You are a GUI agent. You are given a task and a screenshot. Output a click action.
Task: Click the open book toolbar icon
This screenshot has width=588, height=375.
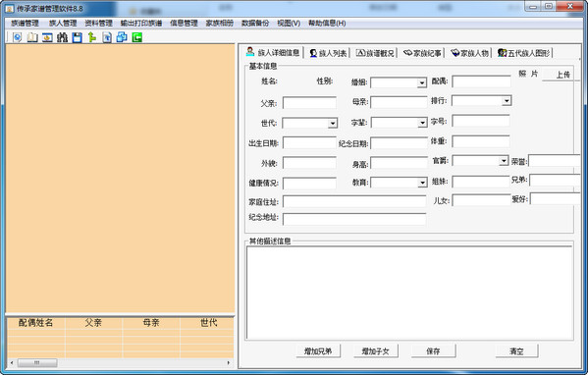[32, 37]
